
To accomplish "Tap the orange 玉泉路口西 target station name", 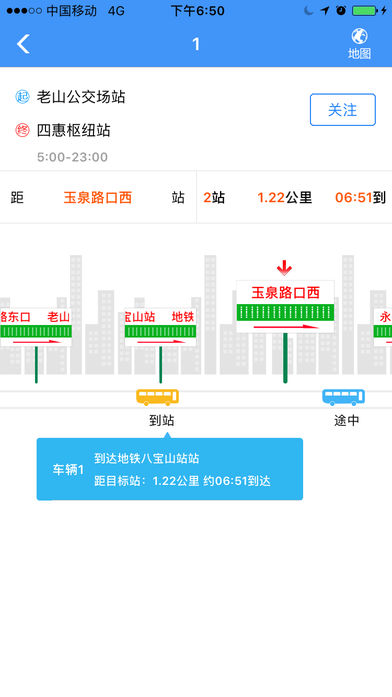I will [98, 197].
